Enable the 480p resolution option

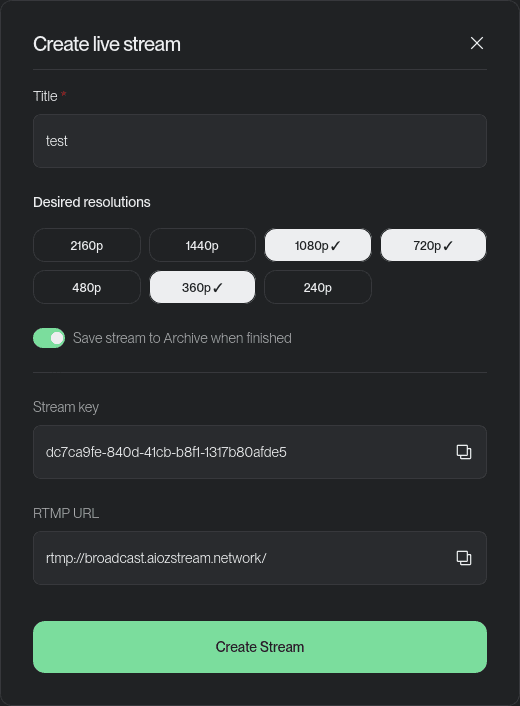(x=87, y=287)
